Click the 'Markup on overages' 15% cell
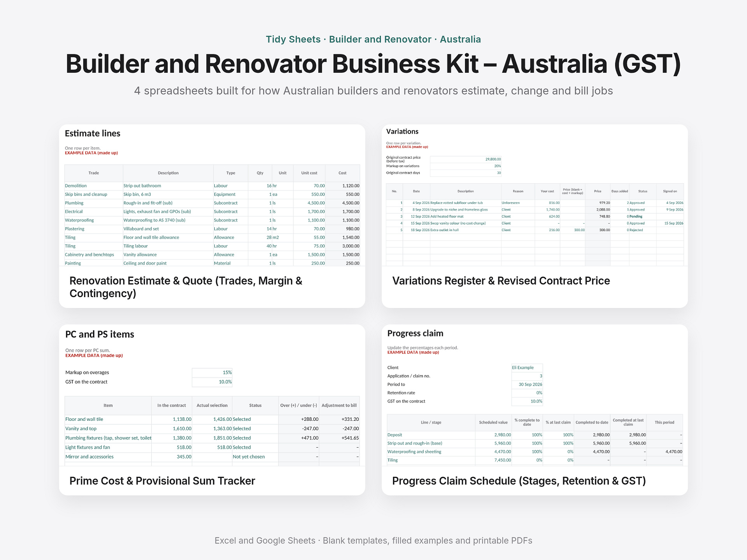Screen dimensions: 747x560 click(212, 373)
